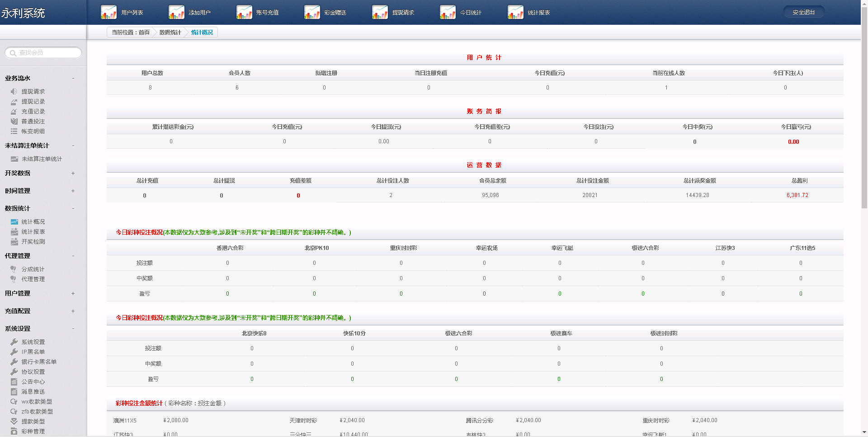Screen dimensions: 868x437
Task: Select the 统计概况 chart icon in sidebar
Action: [x=14, y=222]
